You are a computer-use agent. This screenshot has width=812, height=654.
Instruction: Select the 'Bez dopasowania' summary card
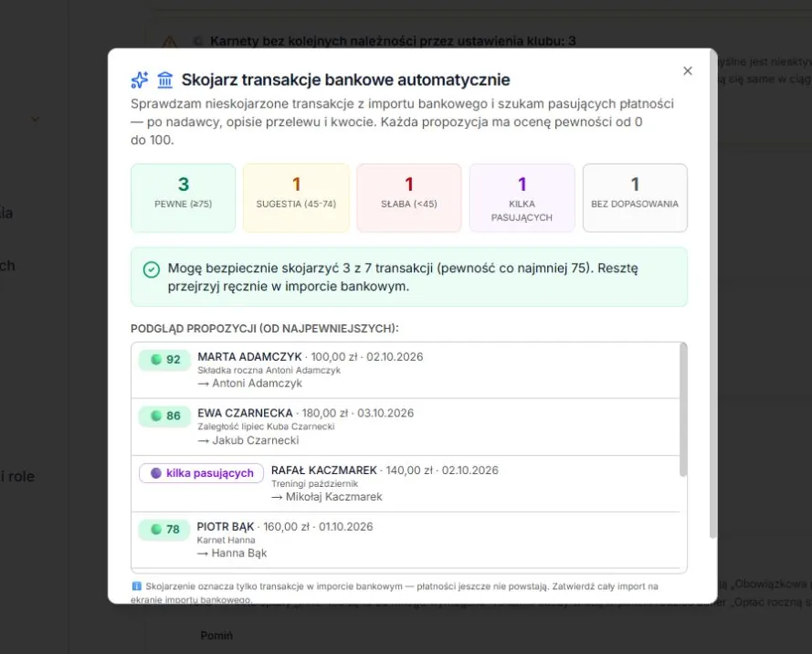[635, 198]
